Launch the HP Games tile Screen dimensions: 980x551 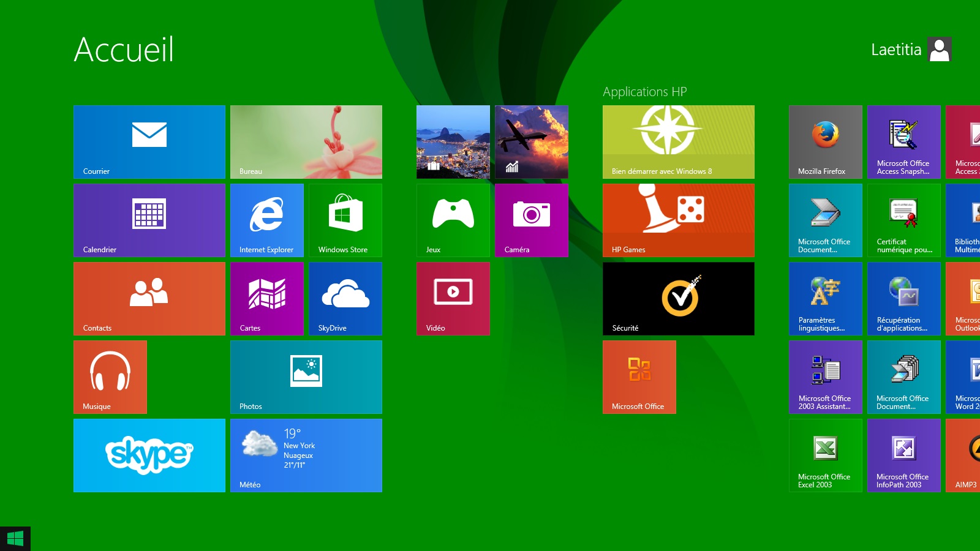(679, 220)
